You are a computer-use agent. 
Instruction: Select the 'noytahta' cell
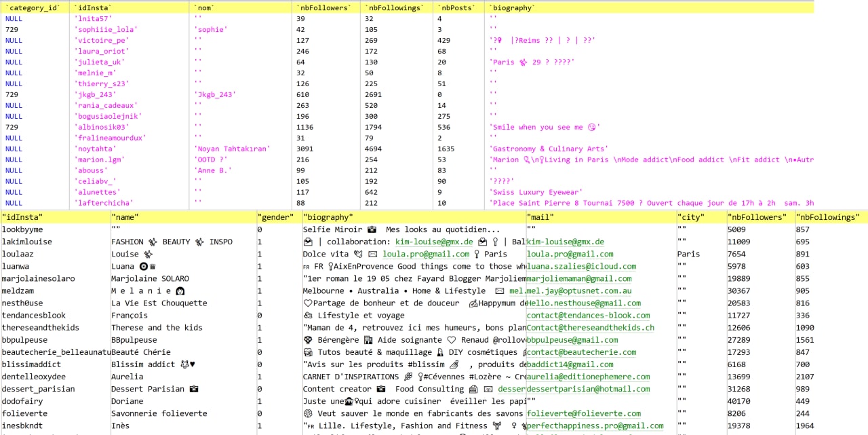click(95, 149)
